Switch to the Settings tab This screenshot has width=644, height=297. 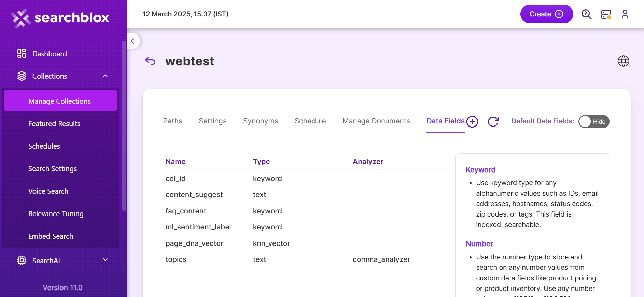pyautogui.click(x=213, y=121)
